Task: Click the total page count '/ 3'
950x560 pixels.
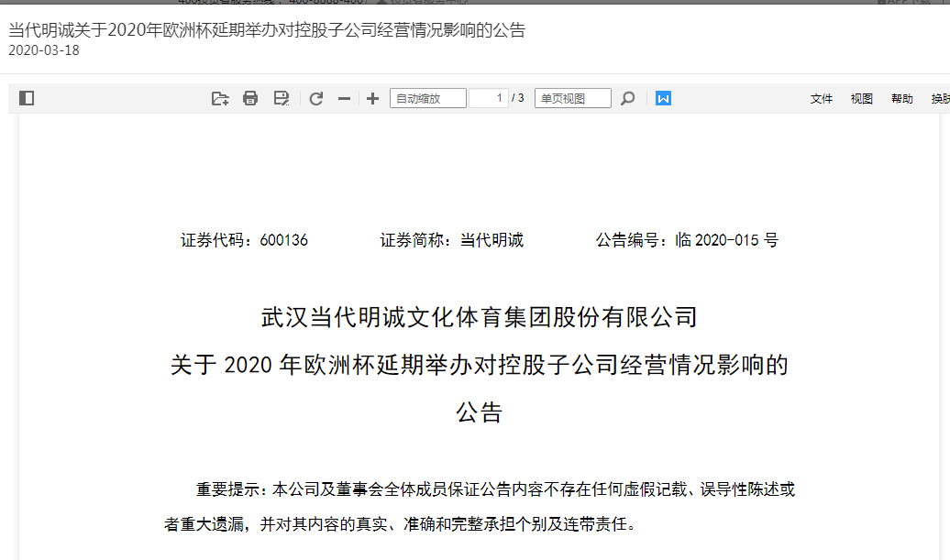Action: pyautogui.click(x=517, y=98)
